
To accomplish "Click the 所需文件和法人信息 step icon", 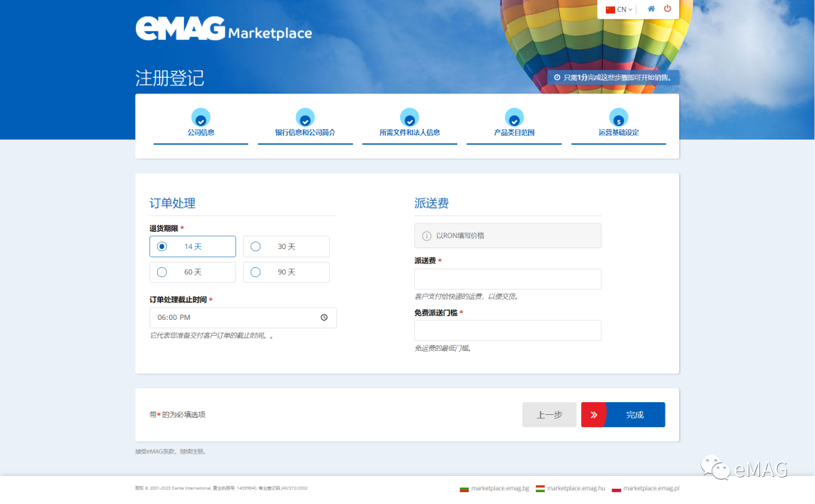I will click(x=409, y=118).
